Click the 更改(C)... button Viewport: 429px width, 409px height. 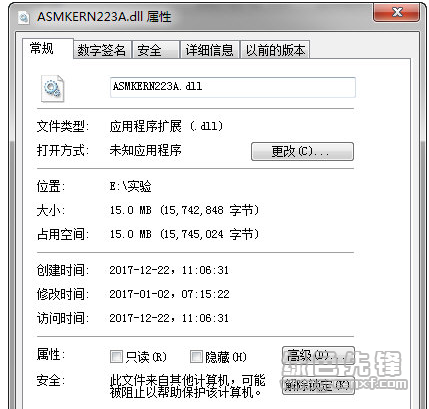pyautogui.click(x=302, y=152)
